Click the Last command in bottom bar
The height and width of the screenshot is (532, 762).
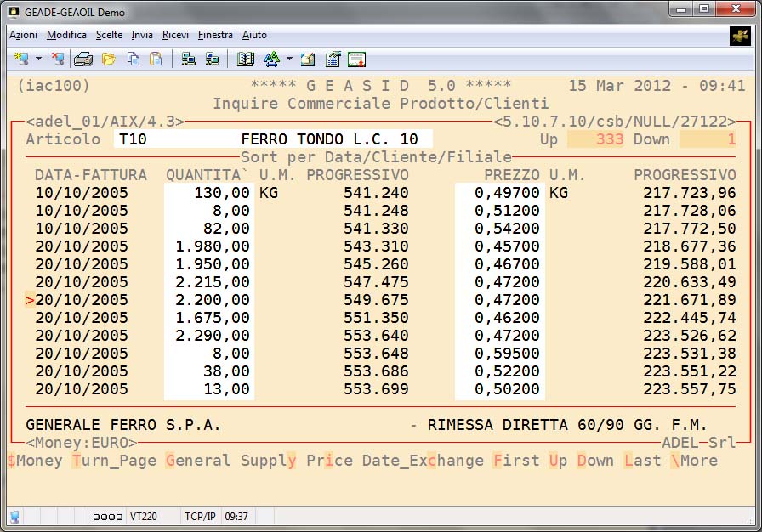tap(642, 461)
